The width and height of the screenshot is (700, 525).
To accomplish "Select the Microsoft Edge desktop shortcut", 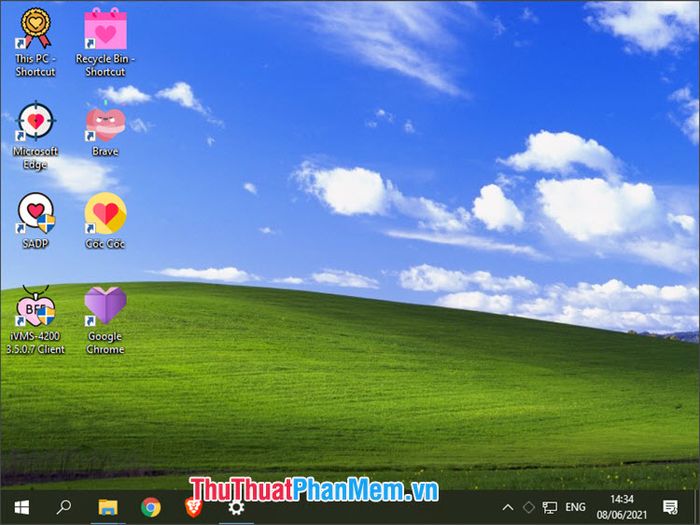I will [x=35, y=136].
